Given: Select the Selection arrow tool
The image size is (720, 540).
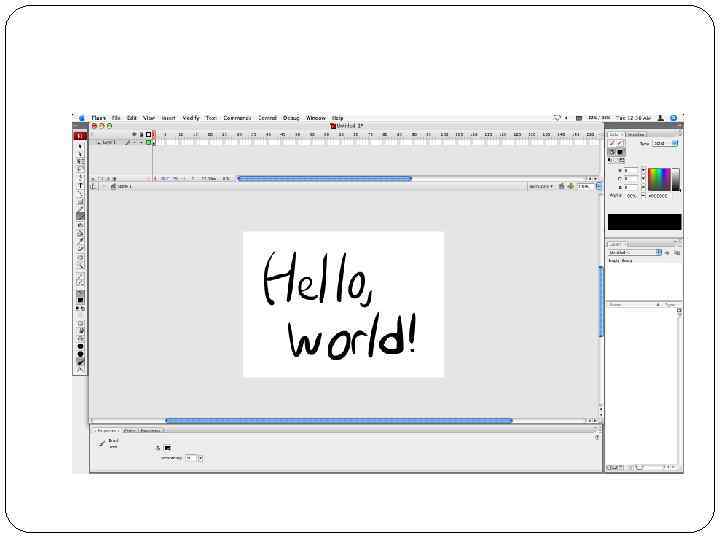Looking at the screenshot, I should 80,146.
